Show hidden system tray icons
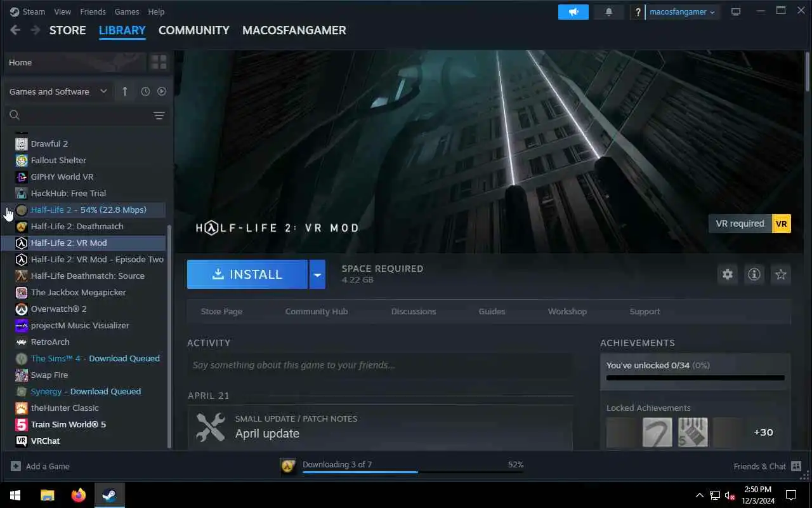 [x=700, y=495]
